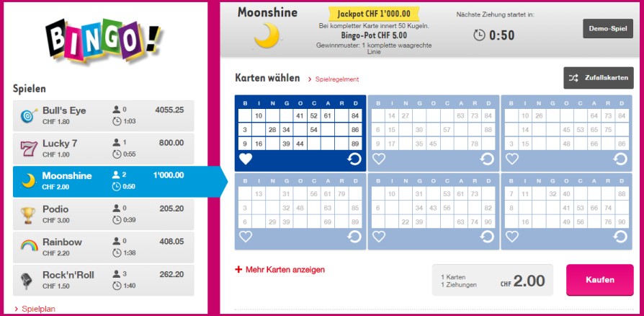
Task: Click the Rock'n'Roll microphone icon
Action: [28, 280]
